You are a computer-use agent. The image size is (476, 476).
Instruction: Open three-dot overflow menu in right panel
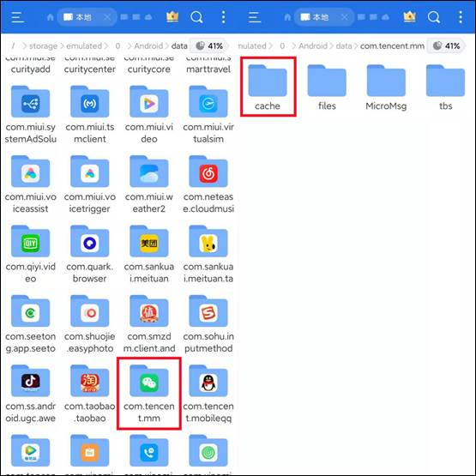[461, 17]
